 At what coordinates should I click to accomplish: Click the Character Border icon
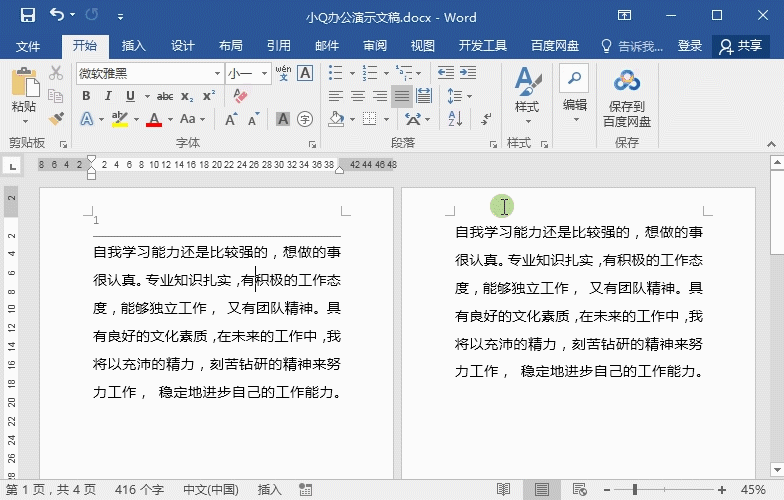305,73
